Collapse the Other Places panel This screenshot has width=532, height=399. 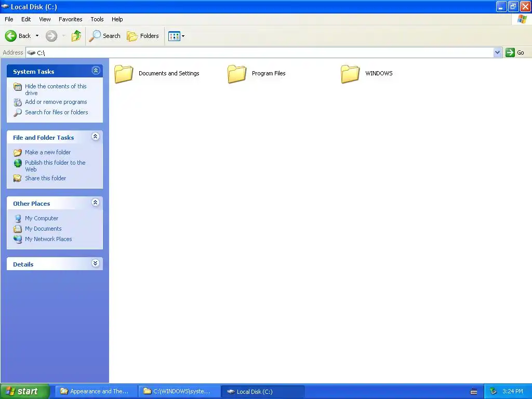coord(96,203)
